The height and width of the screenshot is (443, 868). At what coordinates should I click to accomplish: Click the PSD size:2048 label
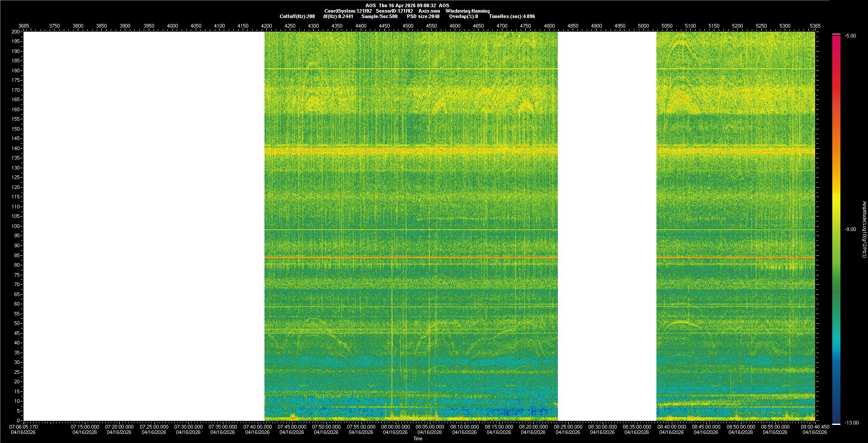(x=423, y=16)
